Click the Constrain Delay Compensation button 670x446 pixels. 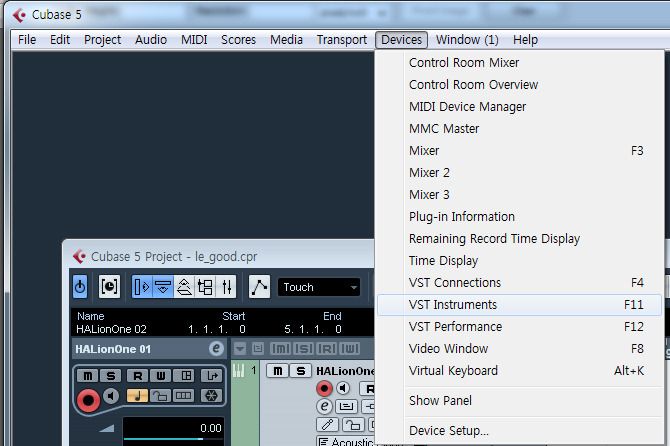pos(109,287)
